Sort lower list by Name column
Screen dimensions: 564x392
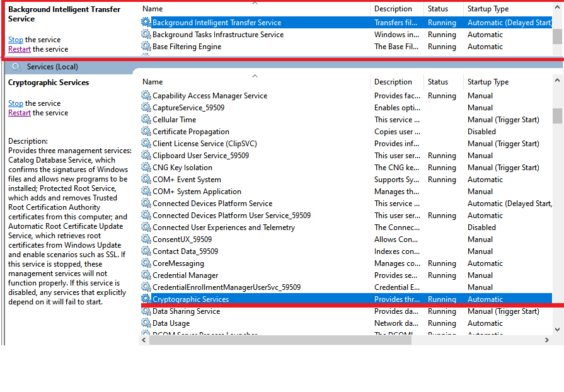click(255, 82)
